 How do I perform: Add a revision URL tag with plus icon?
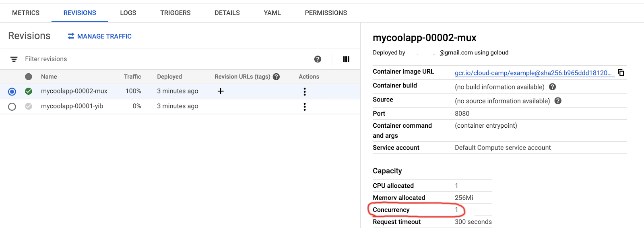[x=221, y=91]
